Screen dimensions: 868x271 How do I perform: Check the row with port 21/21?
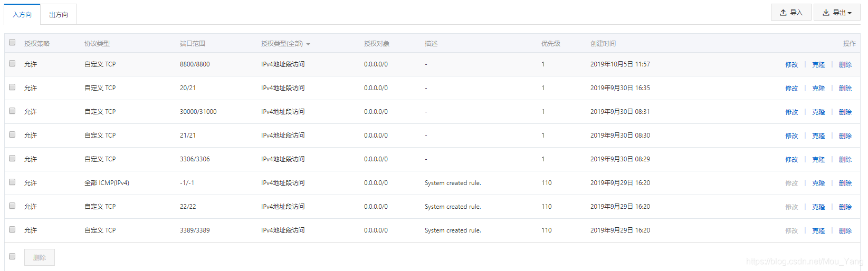[12, 134]
